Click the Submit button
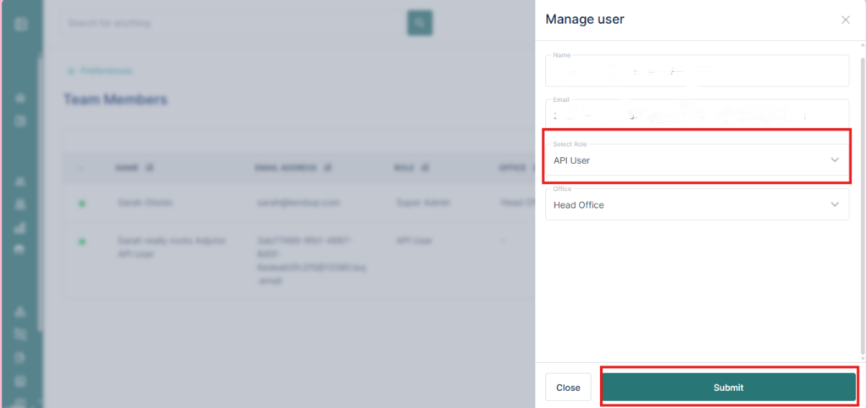Screen dimensions: 868x408 tap(728, 387)
